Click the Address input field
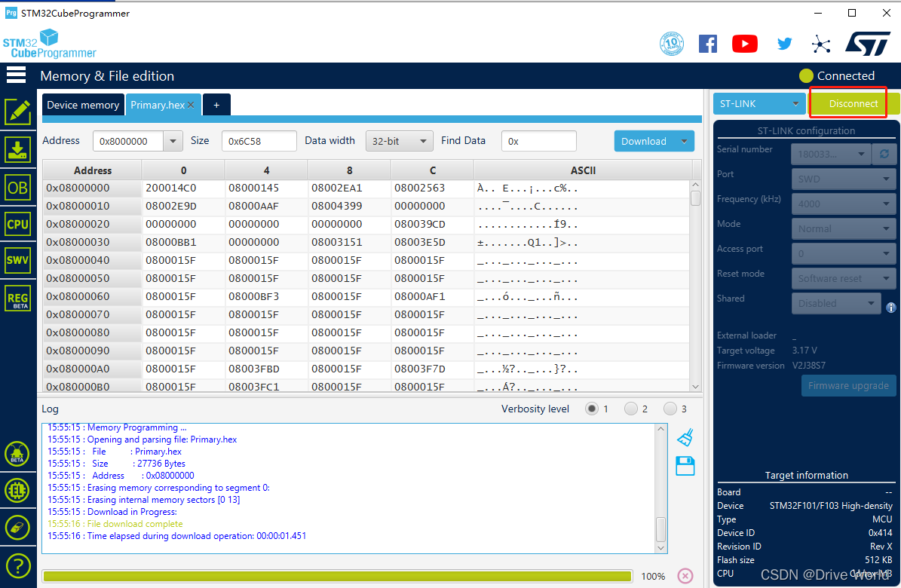The width and height of the screenshot is (901, 588). (x=128, y=141)
